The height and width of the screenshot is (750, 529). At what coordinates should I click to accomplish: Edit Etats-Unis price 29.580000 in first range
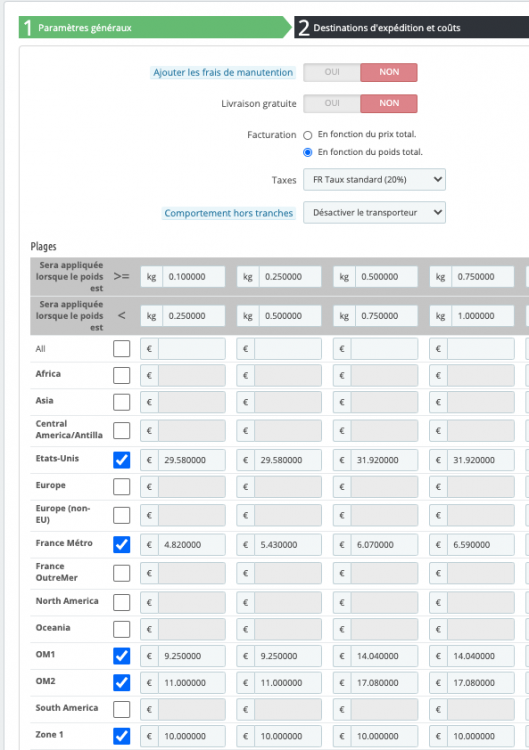[192, 460]
